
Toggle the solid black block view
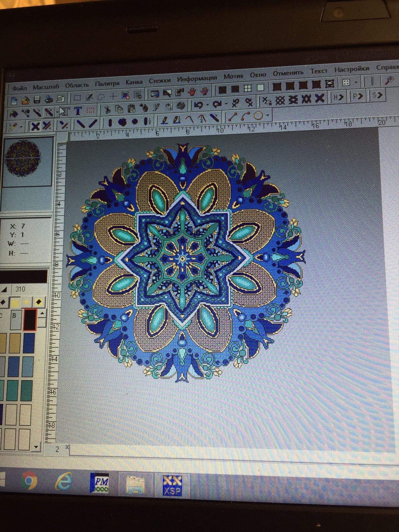222,90
